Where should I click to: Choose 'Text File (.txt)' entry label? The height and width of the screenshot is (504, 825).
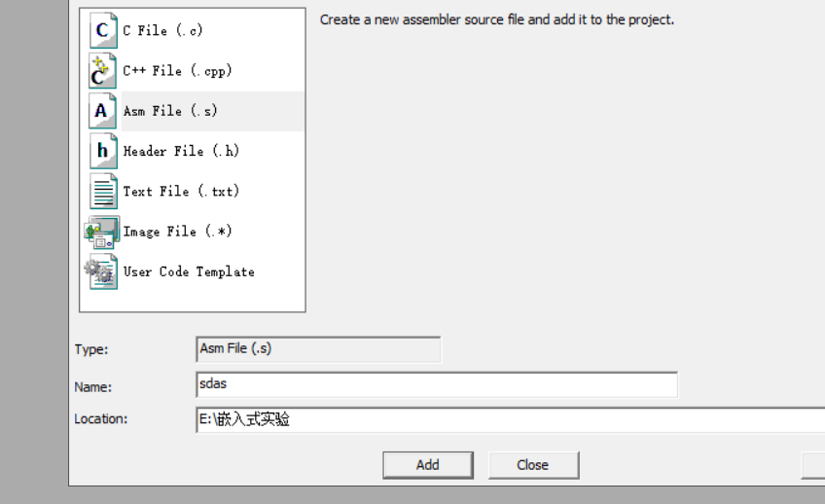[181, 191]
